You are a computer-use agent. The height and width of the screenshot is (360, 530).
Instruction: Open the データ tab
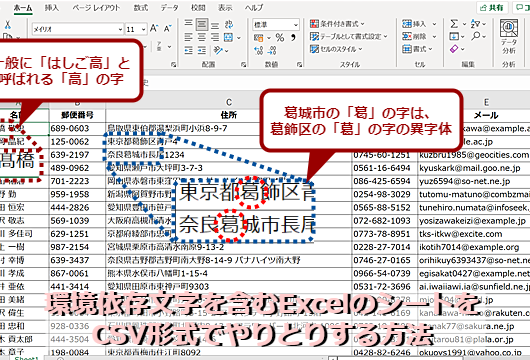point(169,7)
